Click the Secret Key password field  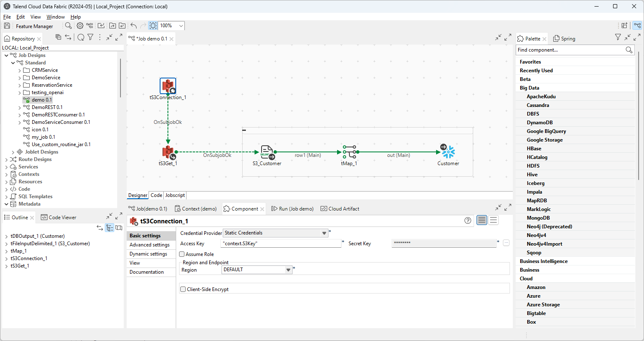pyautogui.click(x=444, y=243)
